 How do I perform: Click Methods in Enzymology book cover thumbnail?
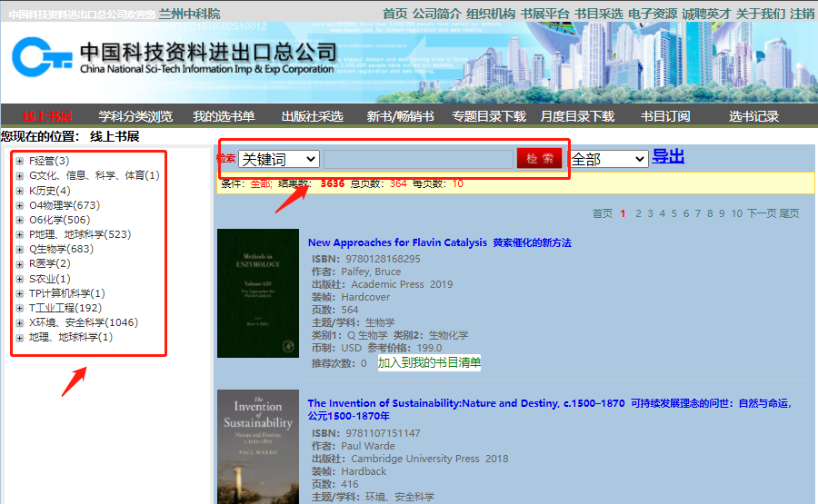pos(258,293)
